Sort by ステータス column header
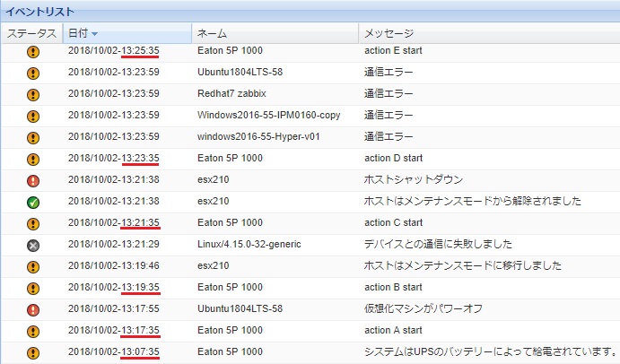 coord(31,34)
